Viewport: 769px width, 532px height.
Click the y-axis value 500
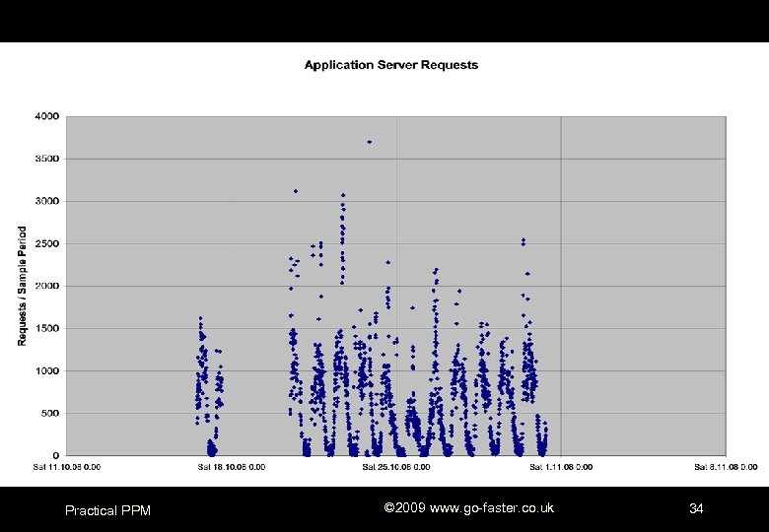click(x=50, y=413)
